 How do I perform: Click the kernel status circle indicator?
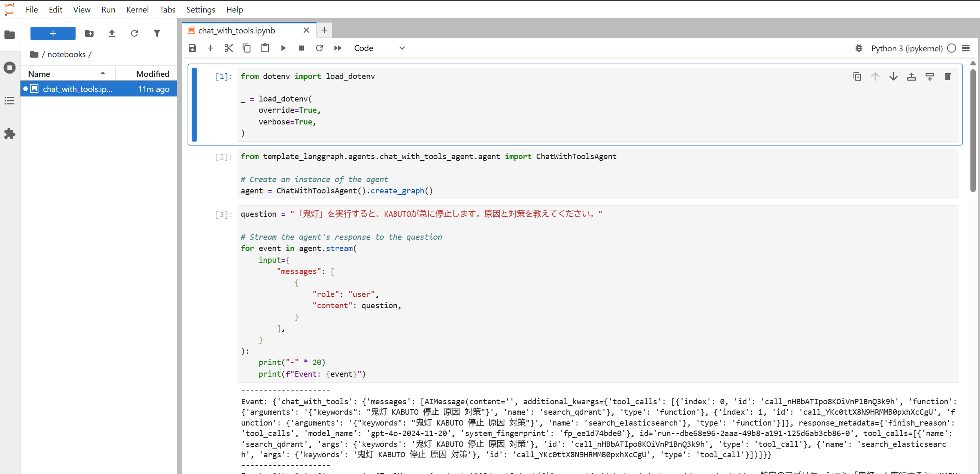pyautogui.click(x=952, y=48)
